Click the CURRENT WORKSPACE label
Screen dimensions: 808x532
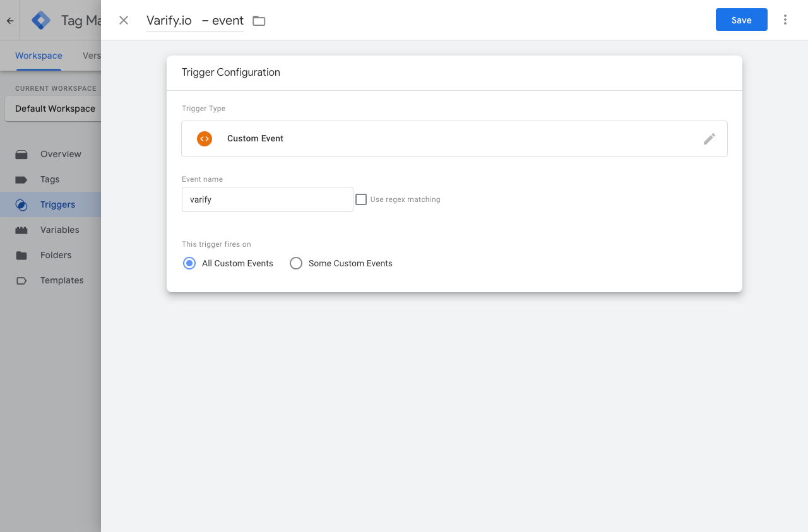[x=56, y=88]
